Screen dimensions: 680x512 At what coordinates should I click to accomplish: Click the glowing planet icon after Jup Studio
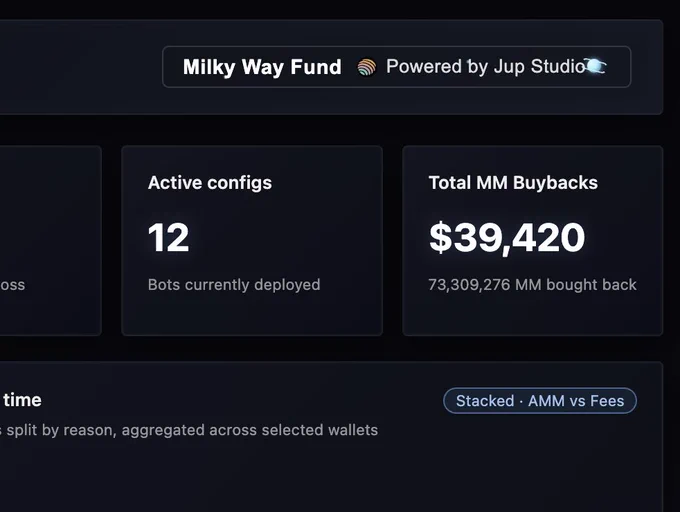coord(595,66)
